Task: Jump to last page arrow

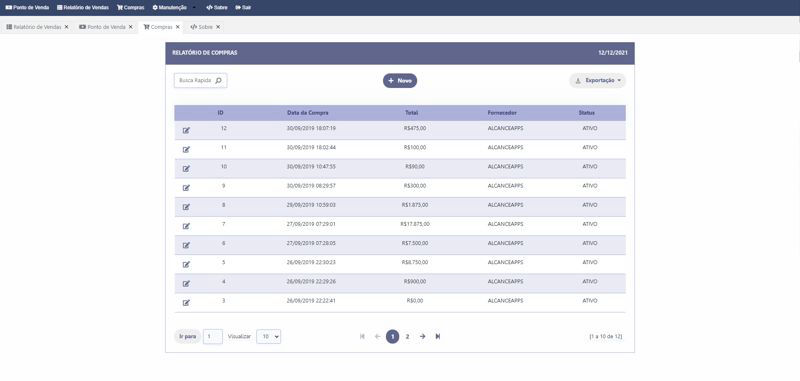Action: (438, 337)
